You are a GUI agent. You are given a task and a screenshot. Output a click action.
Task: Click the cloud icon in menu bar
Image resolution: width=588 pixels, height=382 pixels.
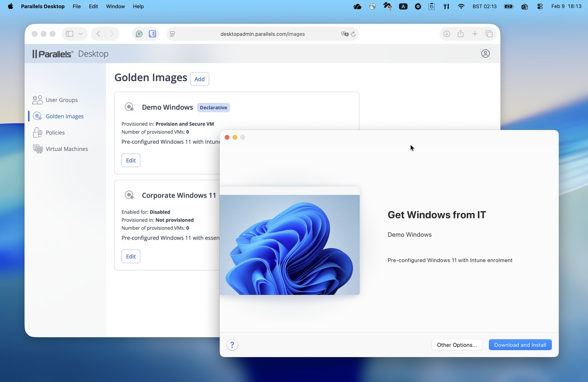pyautogui.click(x=357, y=6)
